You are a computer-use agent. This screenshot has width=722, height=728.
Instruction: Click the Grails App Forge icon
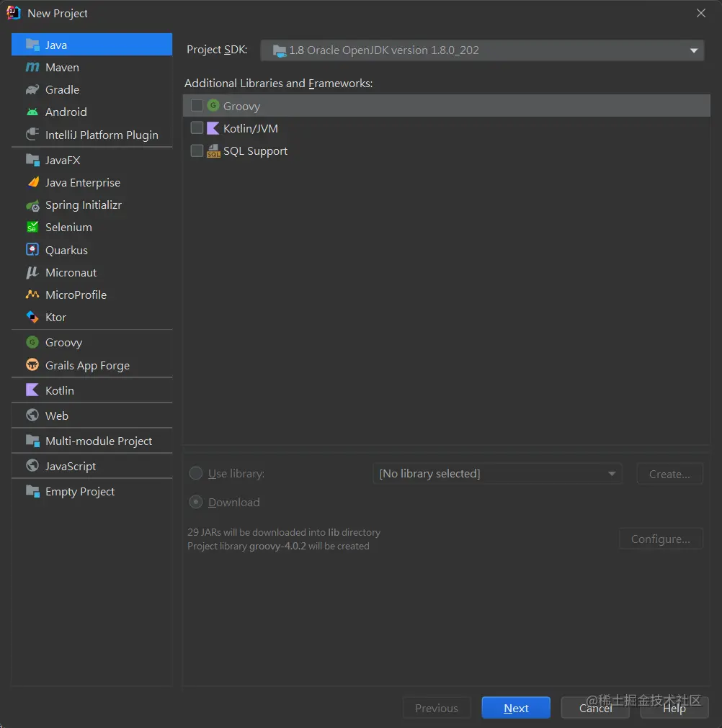[x=32, y=365]
